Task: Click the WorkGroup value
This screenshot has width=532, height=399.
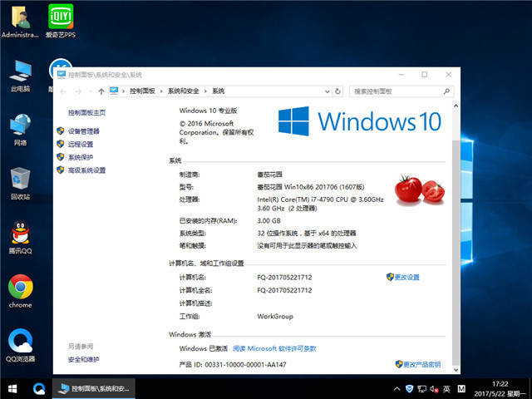Action: tap(275, 316)
